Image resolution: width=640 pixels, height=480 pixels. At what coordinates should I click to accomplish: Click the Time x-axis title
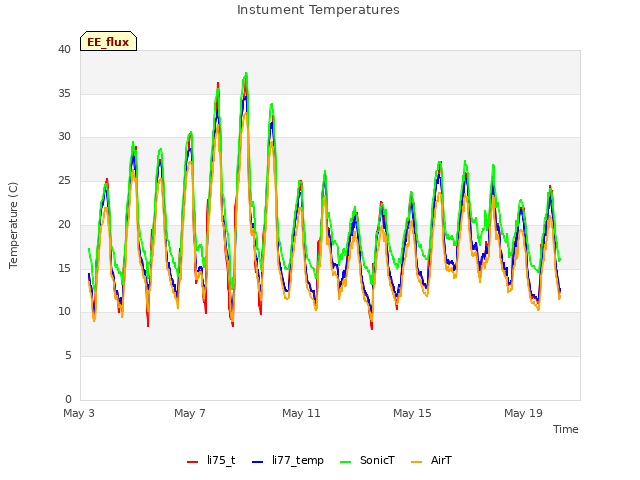pos(565,429)
